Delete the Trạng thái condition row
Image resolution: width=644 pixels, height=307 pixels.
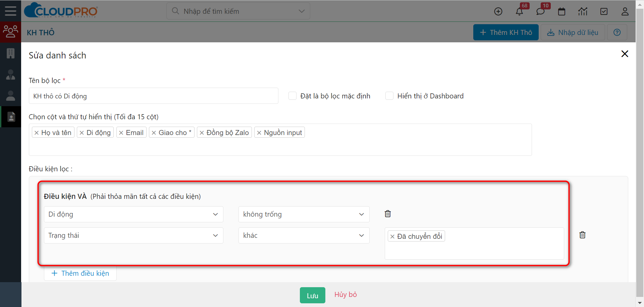(x=582, y=235)
